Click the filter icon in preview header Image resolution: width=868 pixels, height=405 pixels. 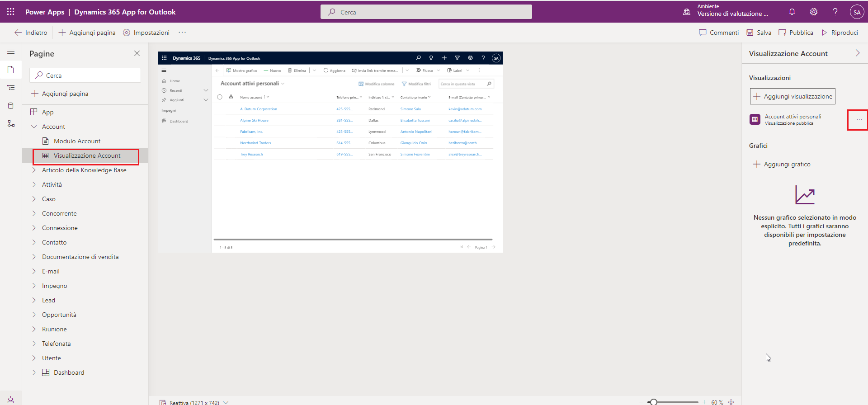[457, 58]
